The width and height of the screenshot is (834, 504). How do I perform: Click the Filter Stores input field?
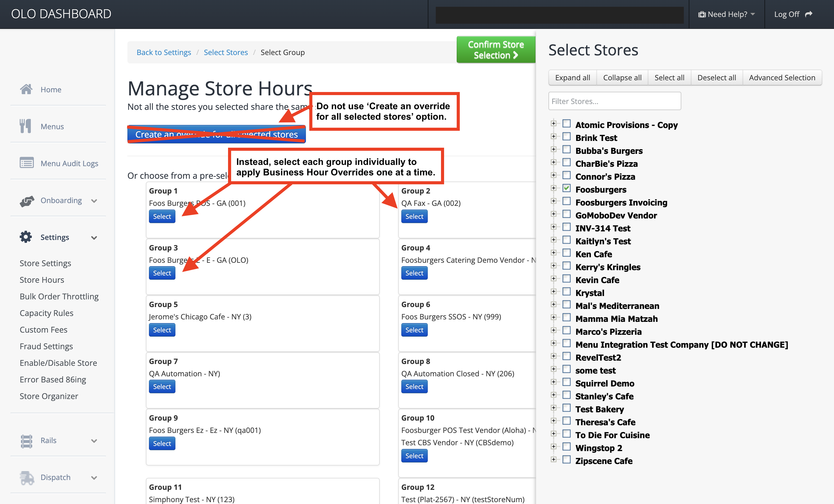615,101
